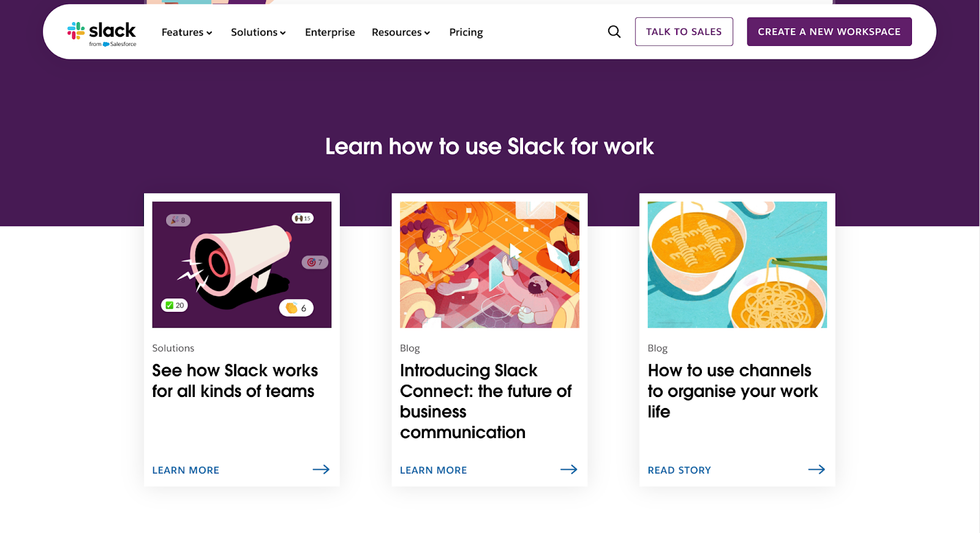Viewport: 980px width, 533px height.
Task: Click 'Introducing Slack Connect' article title
Action: tap(486, 401)
